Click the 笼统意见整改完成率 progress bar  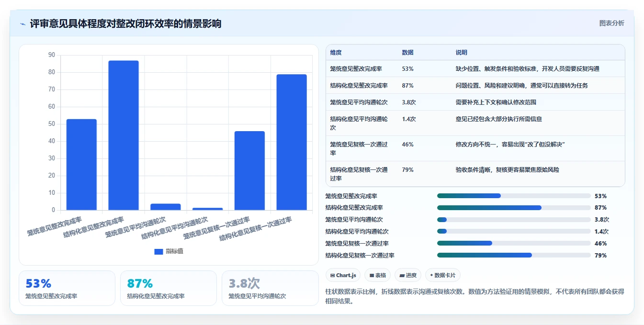[514, 196]
